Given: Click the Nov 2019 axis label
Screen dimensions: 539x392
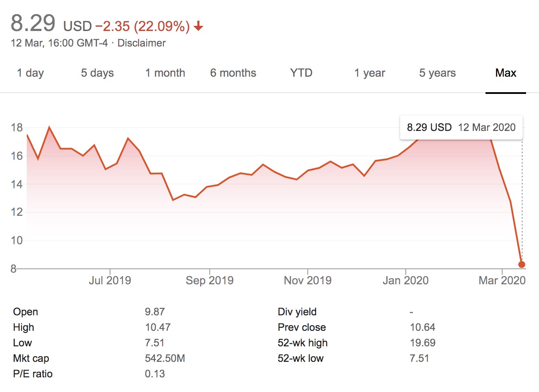Looking at the screenshot, I should click(x=307, y=281).
